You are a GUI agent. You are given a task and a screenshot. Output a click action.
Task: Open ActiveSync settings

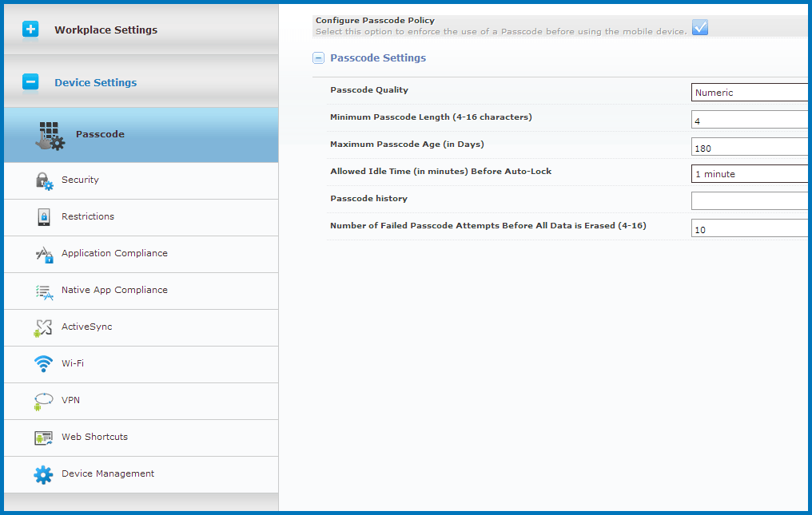pos(141,328)
